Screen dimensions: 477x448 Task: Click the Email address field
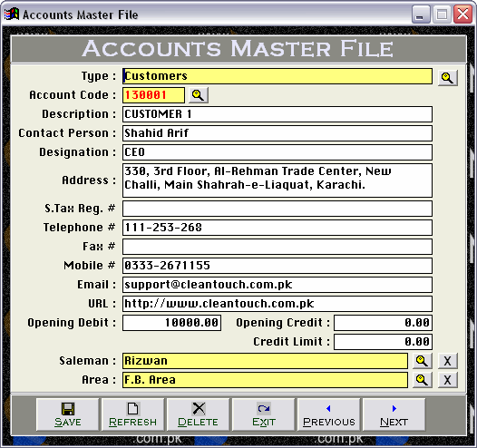click(277, 285)
